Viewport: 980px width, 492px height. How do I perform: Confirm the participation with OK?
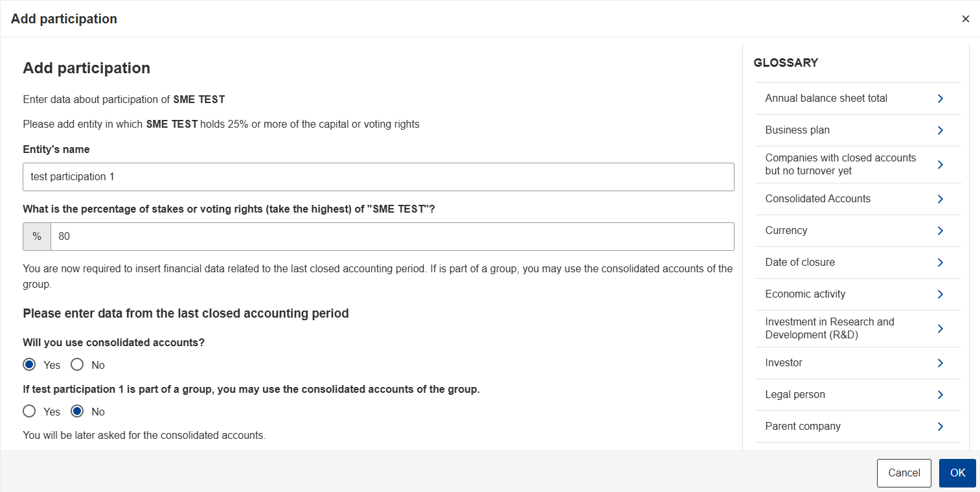[x=957, y=473]
